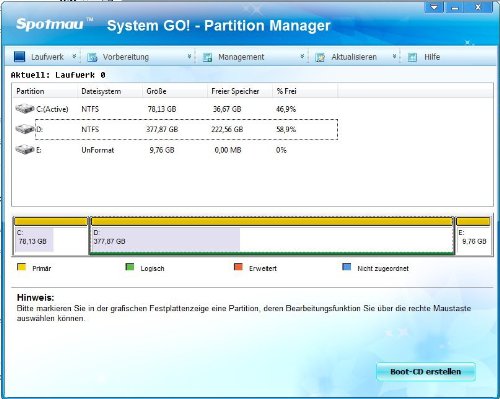This screenshot has height=399, width=500.
Task: Click the Hilfe help icon
Action: tap(412, 57)
